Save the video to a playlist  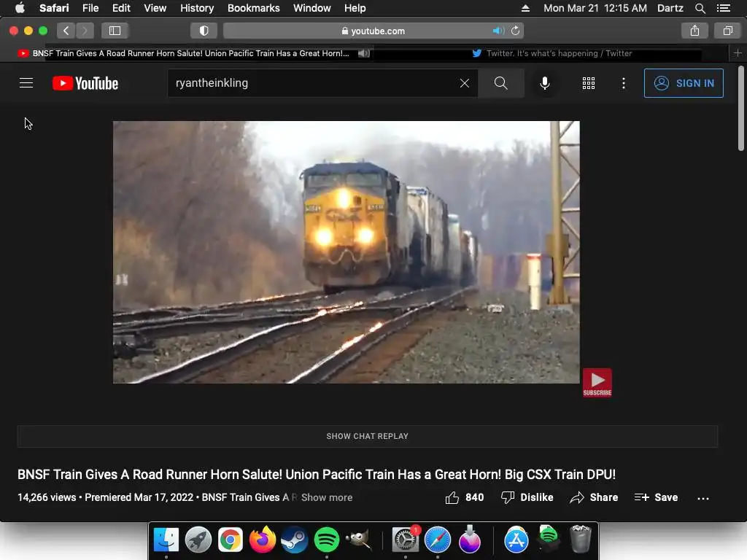(656, 497)
